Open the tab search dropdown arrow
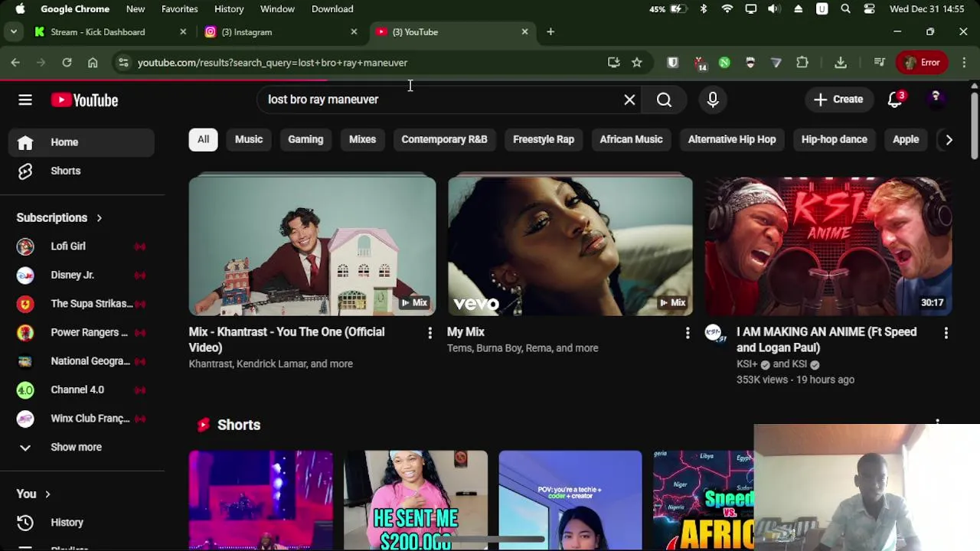 14,32
